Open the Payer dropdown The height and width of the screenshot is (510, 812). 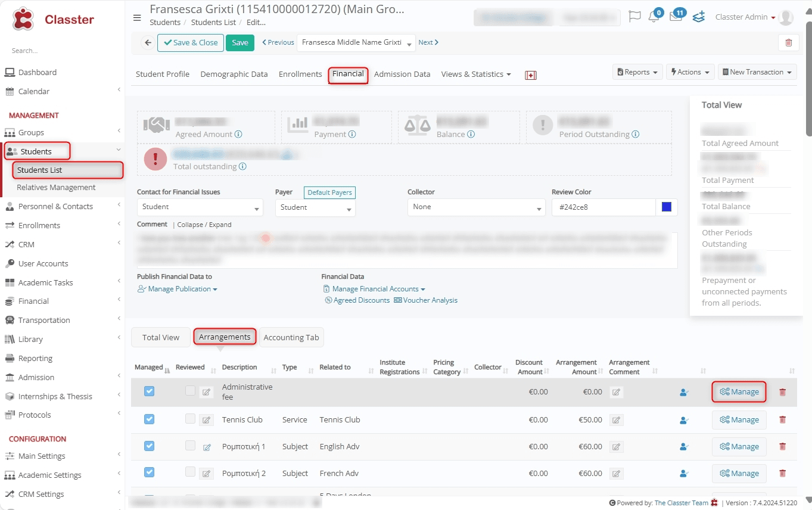315,207
